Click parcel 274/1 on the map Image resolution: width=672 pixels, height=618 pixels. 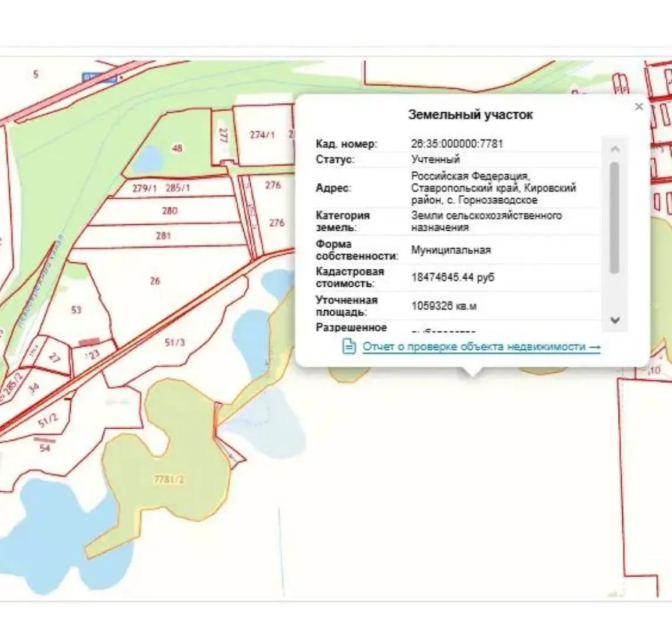(262, 135)
